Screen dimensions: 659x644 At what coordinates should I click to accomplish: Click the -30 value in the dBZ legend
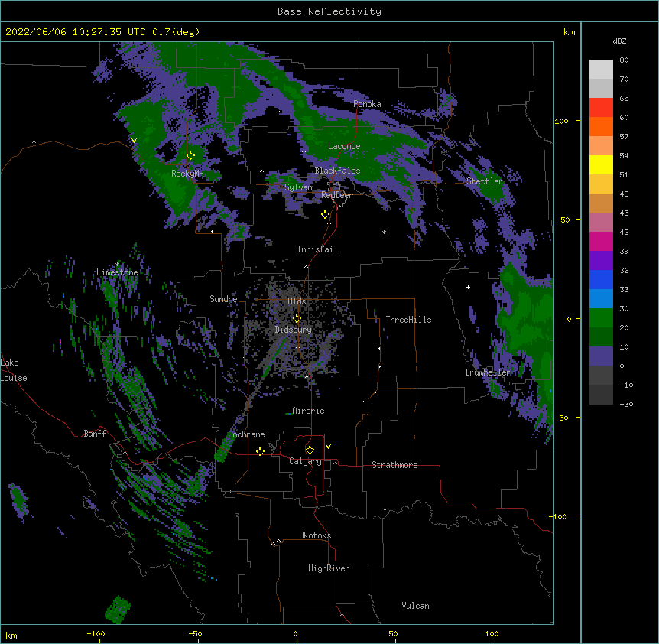[626, 405]
